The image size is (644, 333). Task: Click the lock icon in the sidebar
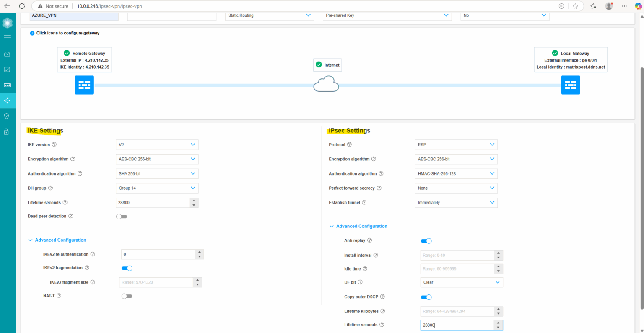coord(8,131)
